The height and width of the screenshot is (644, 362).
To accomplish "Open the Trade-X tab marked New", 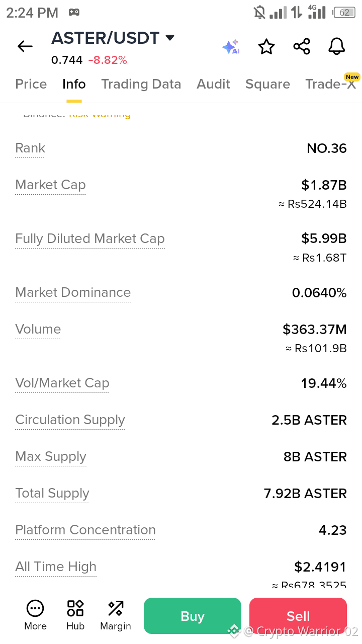I will [x=331, y=84].
